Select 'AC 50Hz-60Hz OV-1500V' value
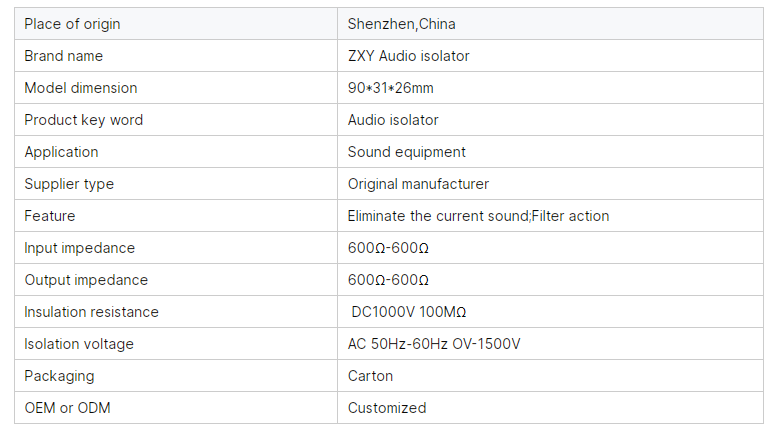The image size is (772, 435). (x=434, y=344)
